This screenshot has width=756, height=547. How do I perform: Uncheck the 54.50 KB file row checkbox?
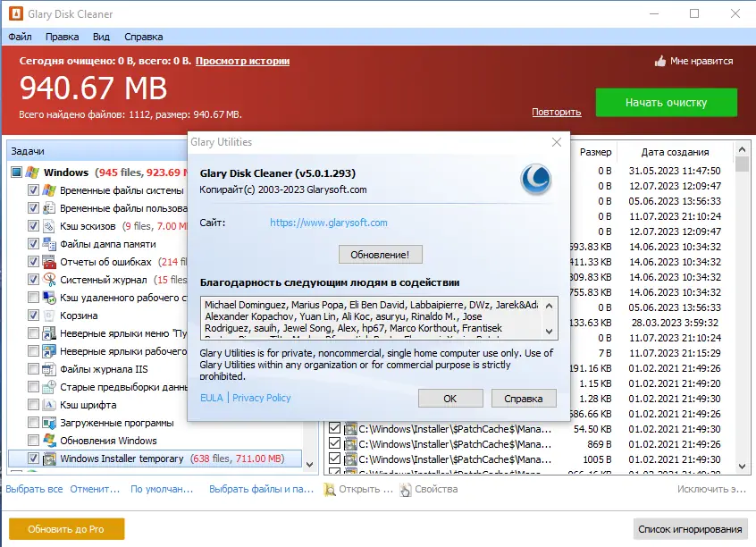click(334, 428)
